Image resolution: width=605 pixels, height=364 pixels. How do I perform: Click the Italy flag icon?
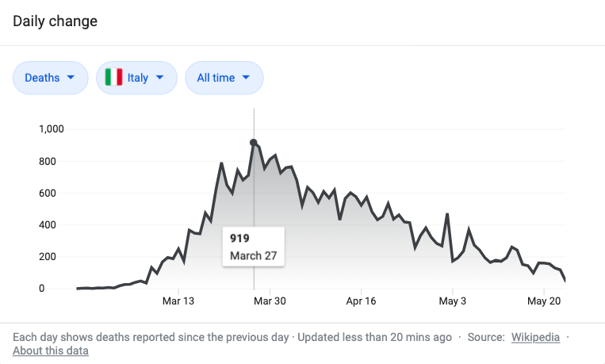[114, 78]
